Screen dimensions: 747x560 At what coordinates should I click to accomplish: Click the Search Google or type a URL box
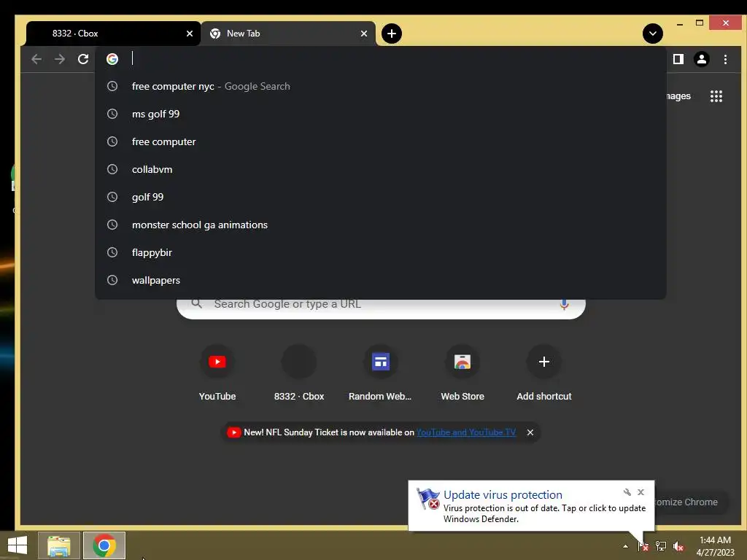pyautogui.click(x=381, y=308)
